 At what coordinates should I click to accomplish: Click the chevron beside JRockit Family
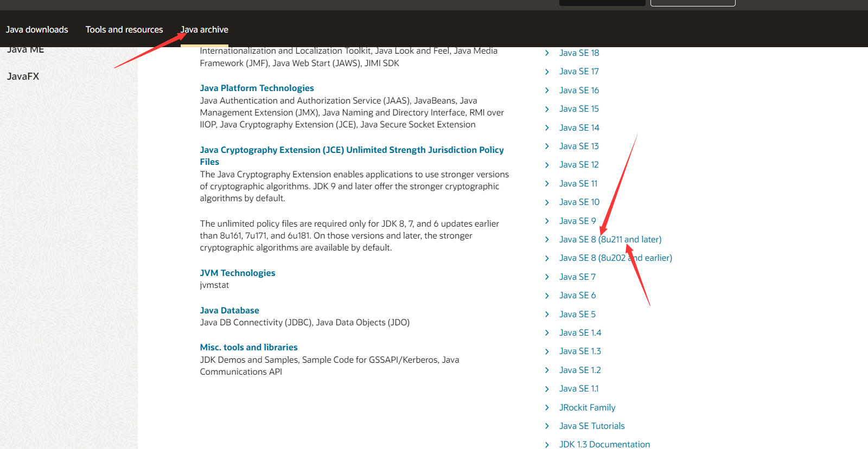click(x=547, y=407)
